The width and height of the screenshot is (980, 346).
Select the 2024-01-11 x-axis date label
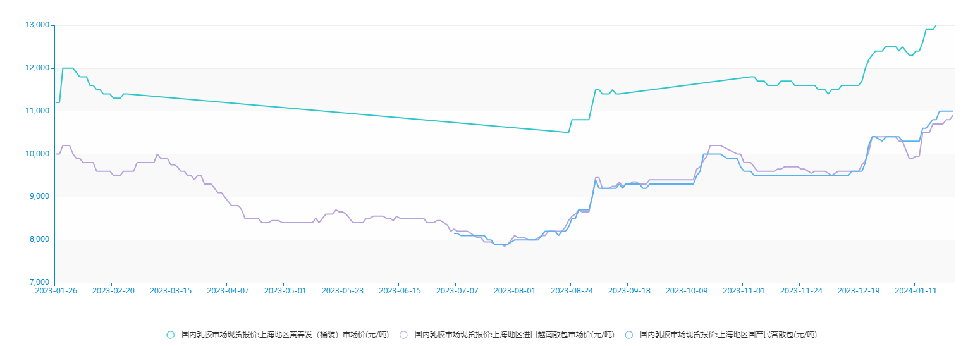point(915,291)
